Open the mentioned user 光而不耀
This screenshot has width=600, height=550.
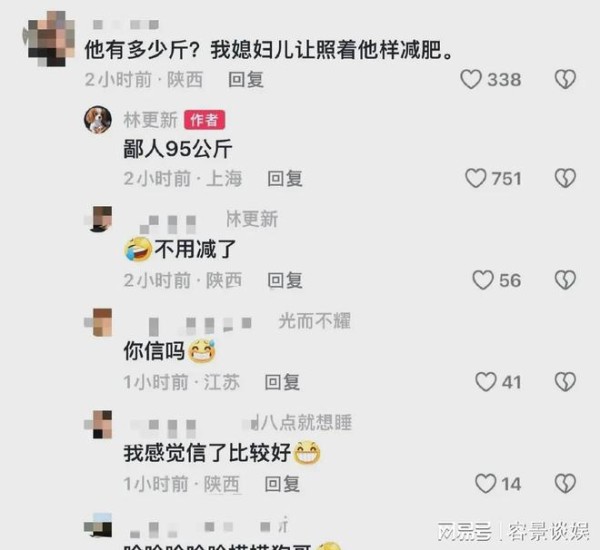click(315, 321)
